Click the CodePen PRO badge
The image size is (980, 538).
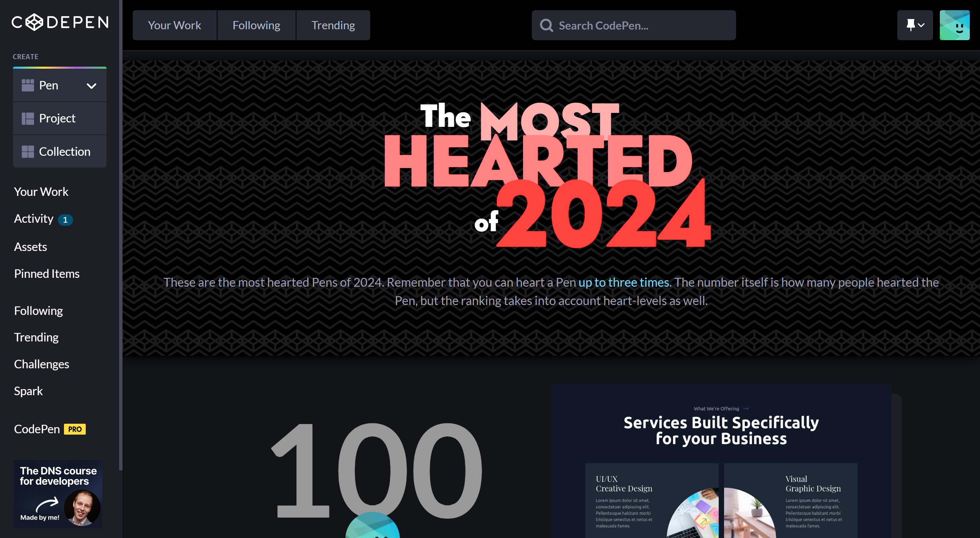tap(75, 429)
